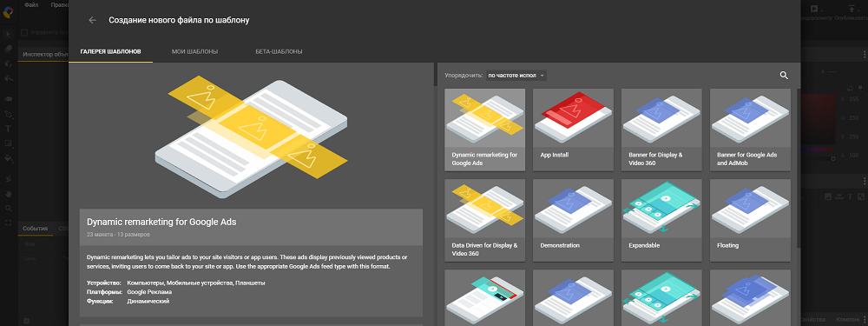868x326 pixels.
Task: Click the template gallery's vertical scrollbar
Action: tap(798, 168)
